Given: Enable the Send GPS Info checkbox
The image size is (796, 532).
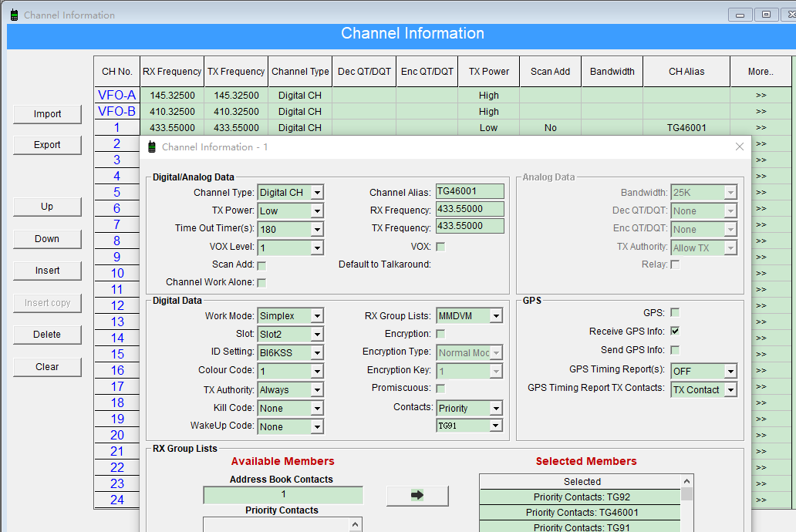Looking at the screenshot, I should pos(675,349).
